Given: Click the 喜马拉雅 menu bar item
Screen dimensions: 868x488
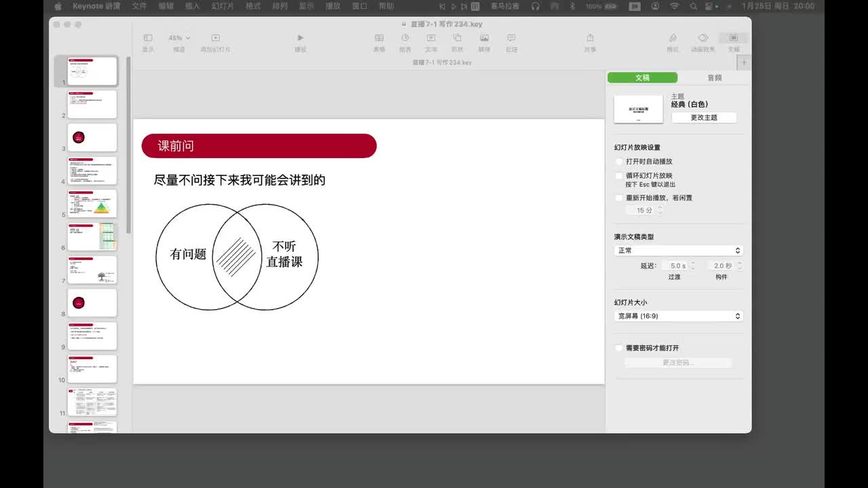Looking at the screenshot, I should 505,6.
